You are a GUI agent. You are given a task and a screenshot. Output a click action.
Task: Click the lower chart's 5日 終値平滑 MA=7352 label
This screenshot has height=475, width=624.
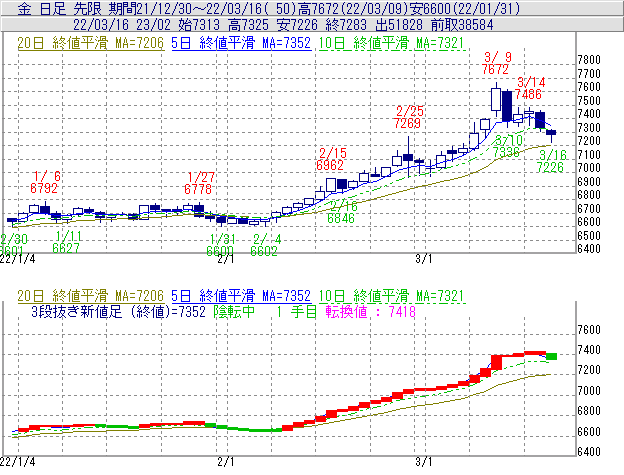point(241,296)
